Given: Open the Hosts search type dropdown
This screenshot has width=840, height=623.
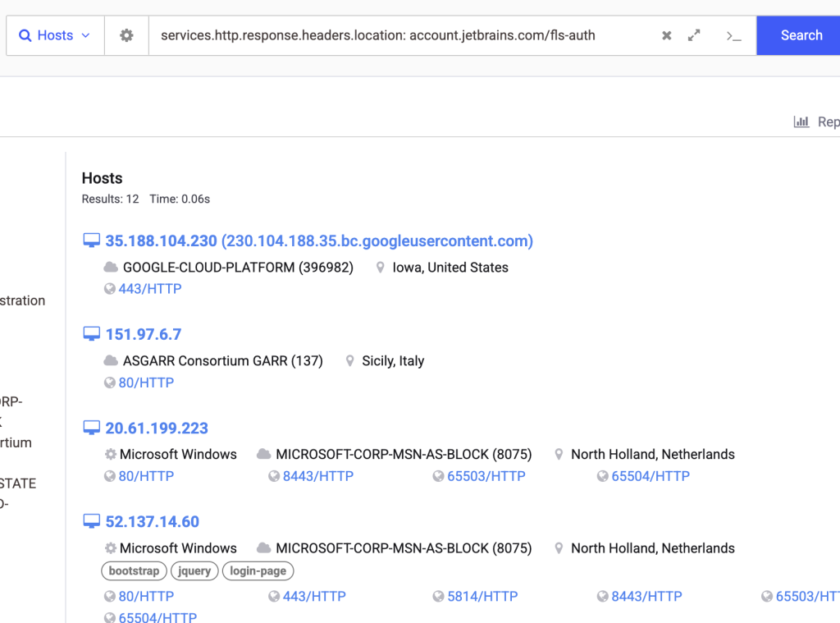Looking at the screenshot, I should 55,36.
